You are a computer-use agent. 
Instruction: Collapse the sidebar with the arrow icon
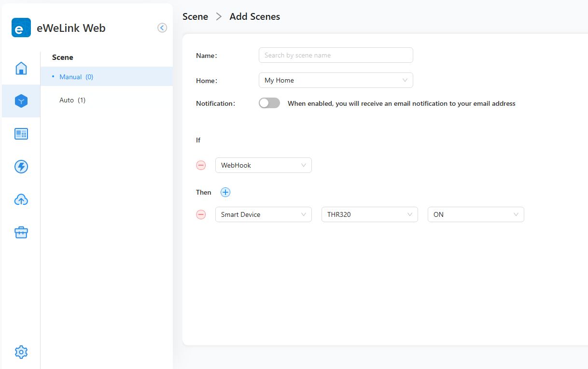pyautogui.click(x=162, y=28)
